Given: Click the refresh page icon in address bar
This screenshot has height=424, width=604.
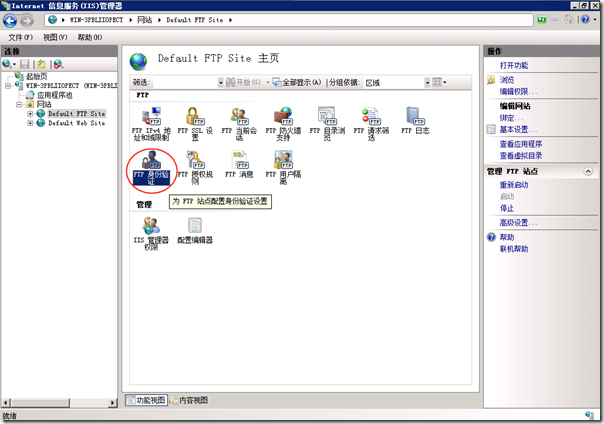Looking at the screenshot, I should pos(542,20).
